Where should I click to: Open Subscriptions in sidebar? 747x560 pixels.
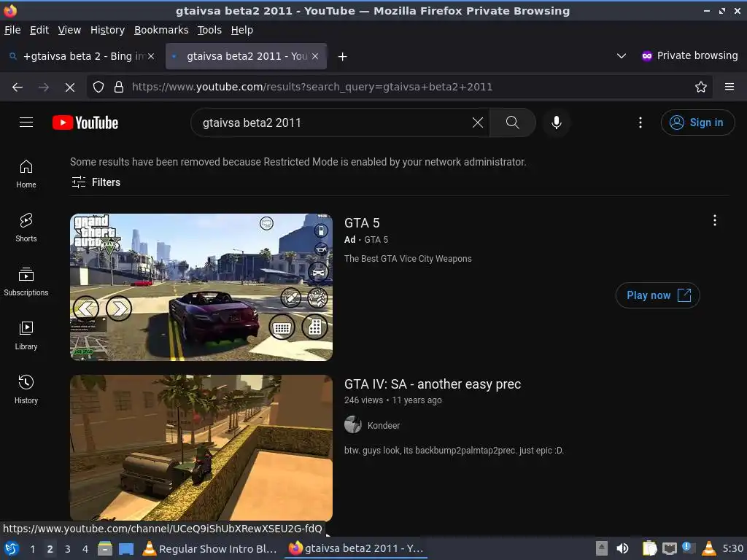(26, 282)
